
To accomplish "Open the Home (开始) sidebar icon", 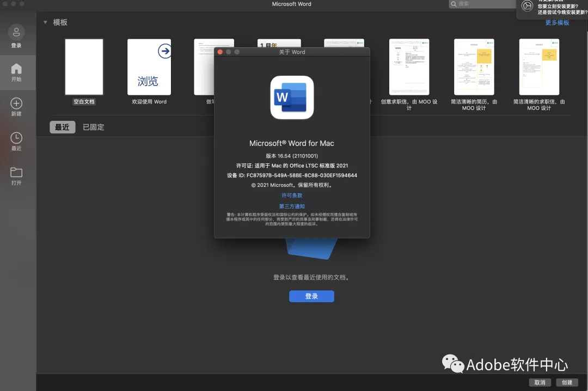I will [x=16, y=69].
